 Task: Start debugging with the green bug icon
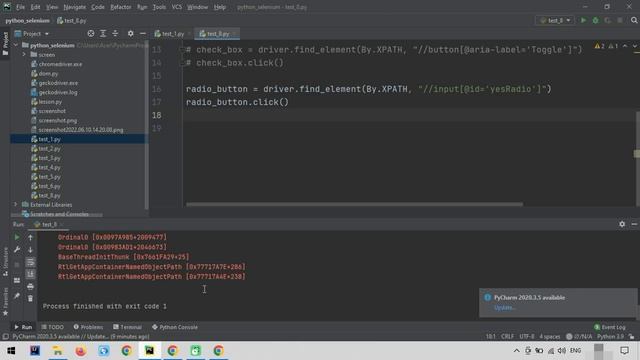coord(596,20)
